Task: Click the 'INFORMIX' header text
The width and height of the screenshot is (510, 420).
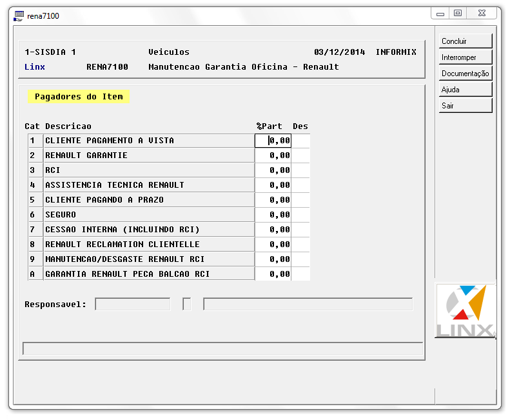Action: coord(396,52)
